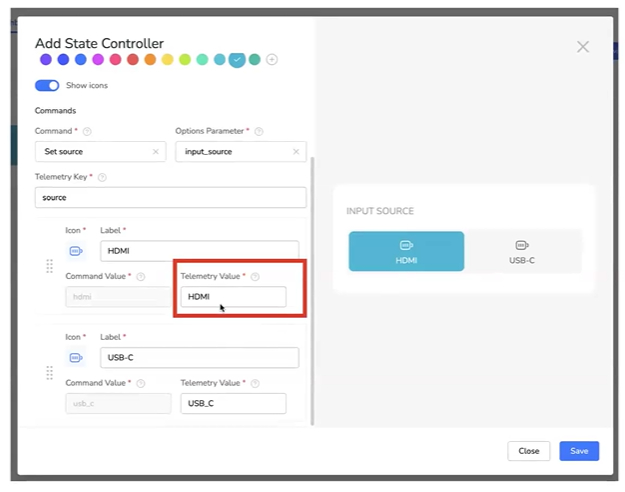Click the HDMI row drag handle

[49, 266]
